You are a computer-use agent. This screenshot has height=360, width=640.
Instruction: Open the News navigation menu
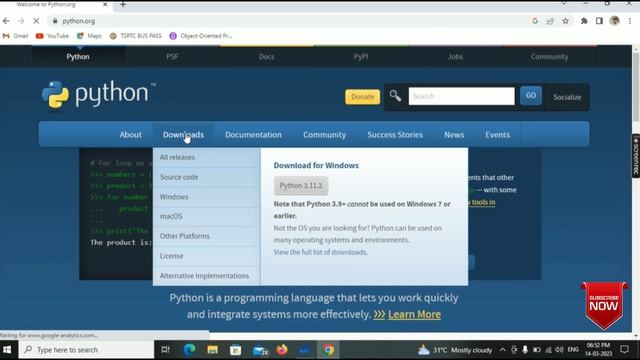(454, 135)
